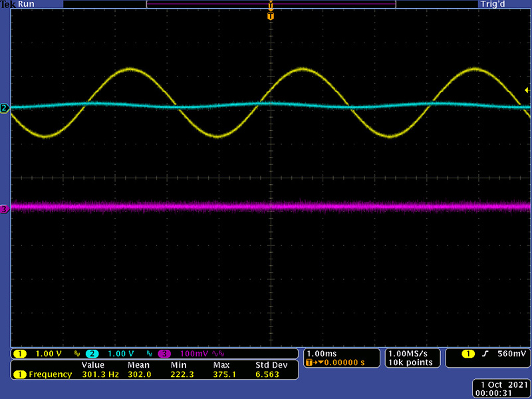Click the magenta channel 3 ground marker

(x=4, y=209)
